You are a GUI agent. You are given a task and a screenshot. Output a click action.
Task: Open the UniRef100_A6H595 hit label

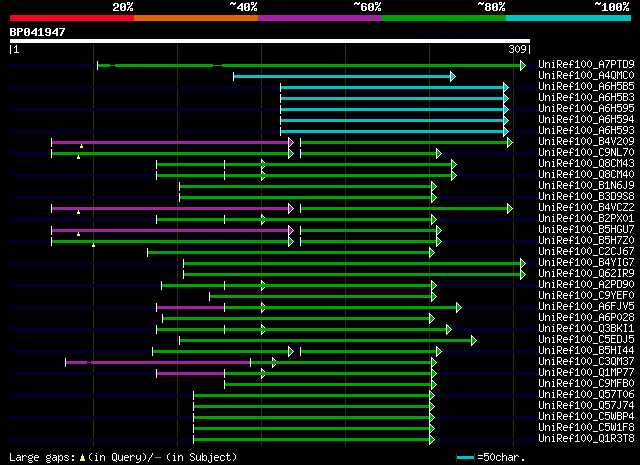coord(586,108)
